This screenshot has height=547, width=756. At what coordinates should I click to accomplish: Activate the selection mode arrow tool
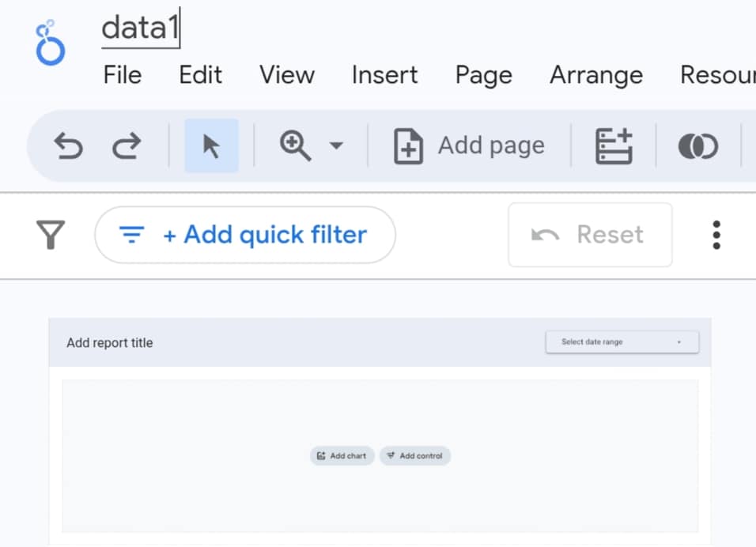click(211, 146)
